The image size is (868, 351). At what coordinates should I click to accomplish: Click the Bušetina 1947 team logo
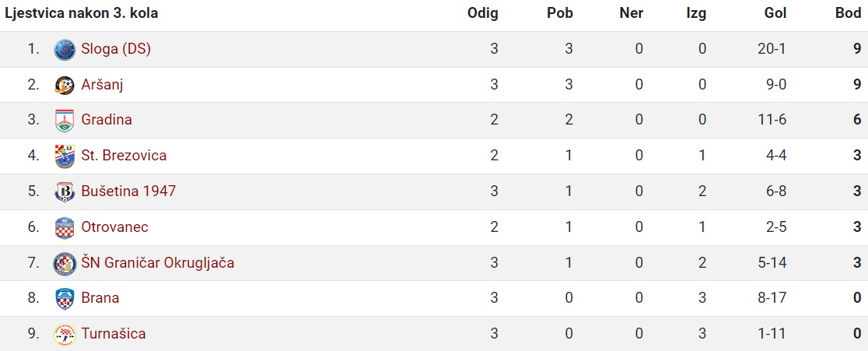coord(65,191)
